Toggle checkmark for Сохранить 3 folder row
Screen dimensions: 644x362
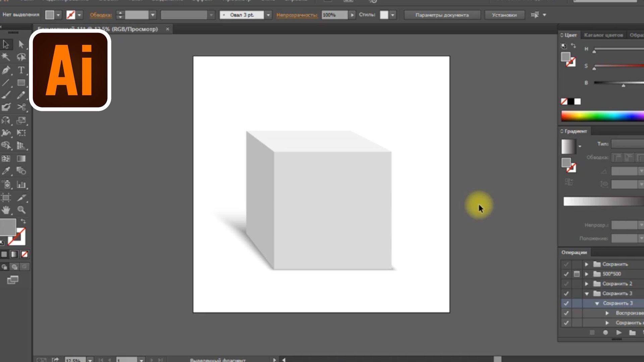click(x=566, y=293)
